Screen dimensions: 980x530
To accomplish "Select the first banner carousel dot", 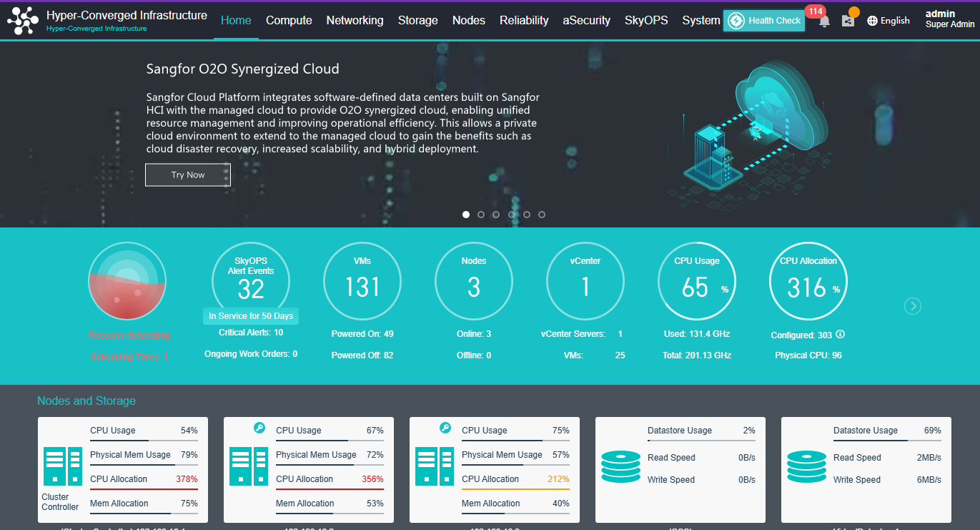I will click(466, 215).
